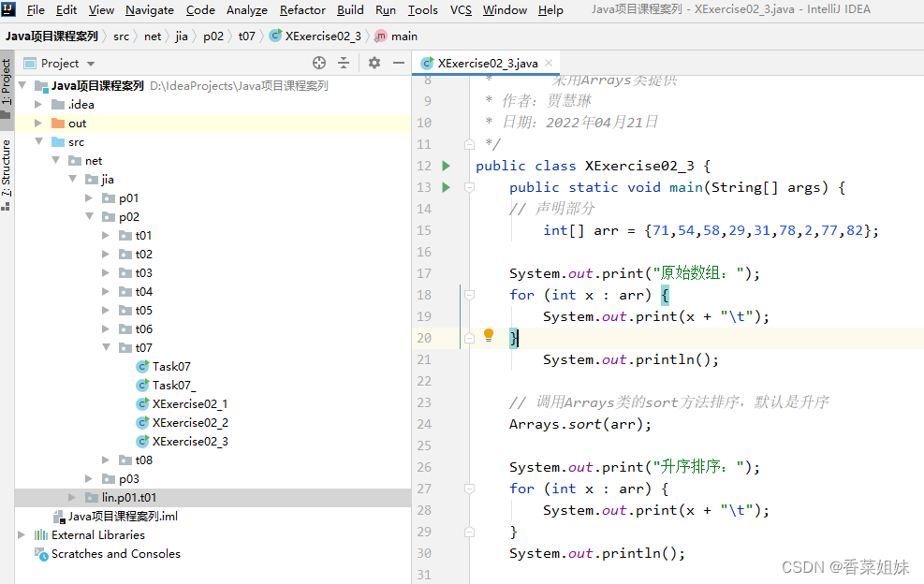The width and height of the screenshot is (924, 584).
Task: Fold the for loop at line 18
Action: coord(470,295)
